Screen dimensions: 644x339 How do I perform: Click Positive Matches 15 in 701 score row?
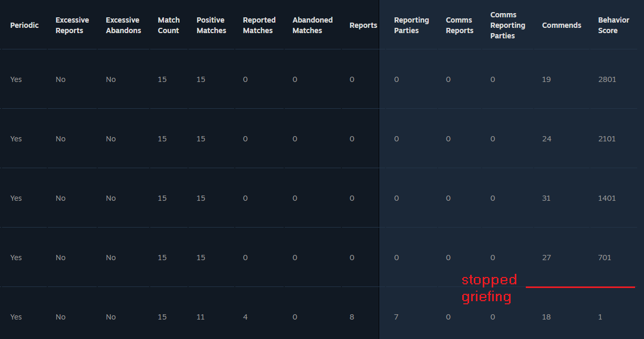(x=201, y=258)
